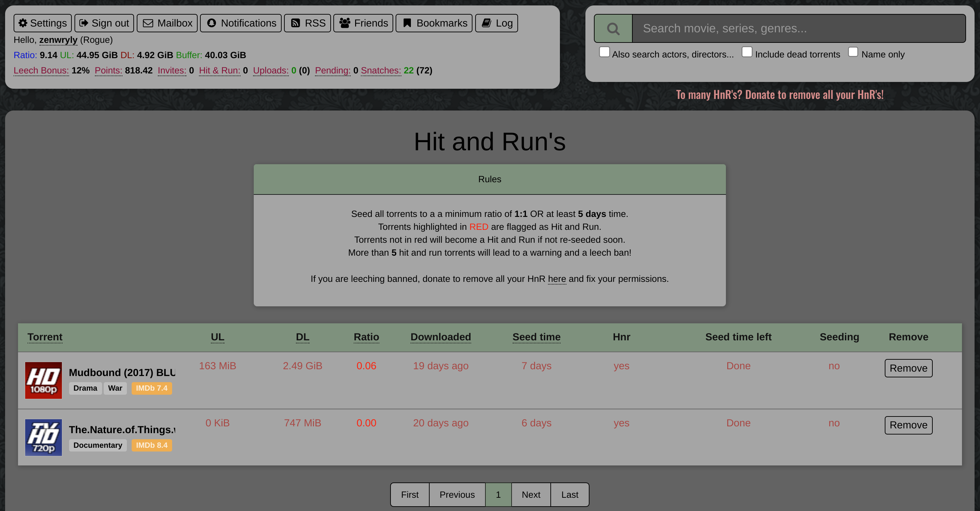Image resolution: width=980 pixels, height=511 pixels.
Task: Click the magnifying glass search icon
Action: point(613,29)
